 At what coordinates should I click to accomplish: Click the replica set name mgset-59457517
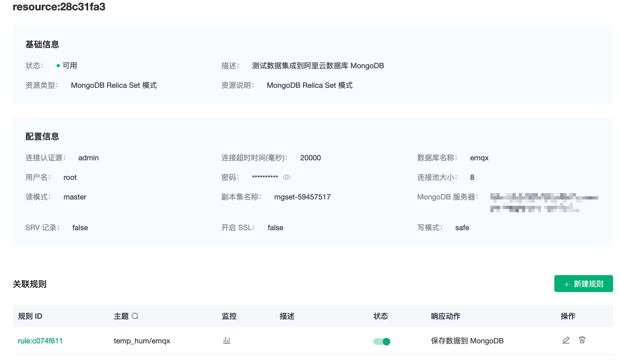click(x=302, y=197)
